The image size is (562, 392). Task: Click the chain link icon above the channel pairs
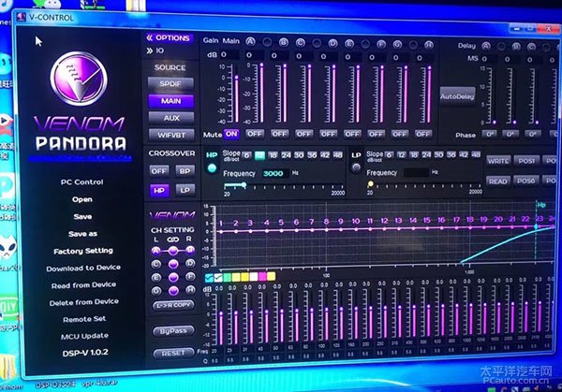coord(172,240)
